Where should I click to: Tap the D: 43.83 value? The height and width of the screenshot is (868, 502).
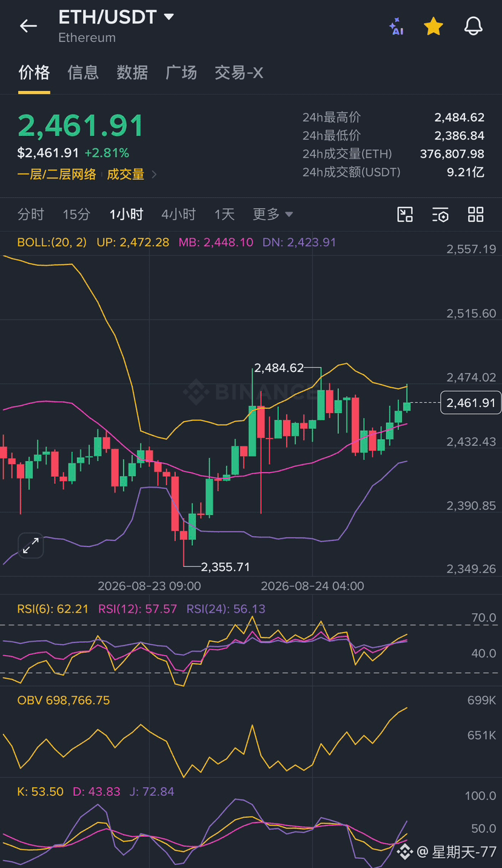tap(96, 792)
